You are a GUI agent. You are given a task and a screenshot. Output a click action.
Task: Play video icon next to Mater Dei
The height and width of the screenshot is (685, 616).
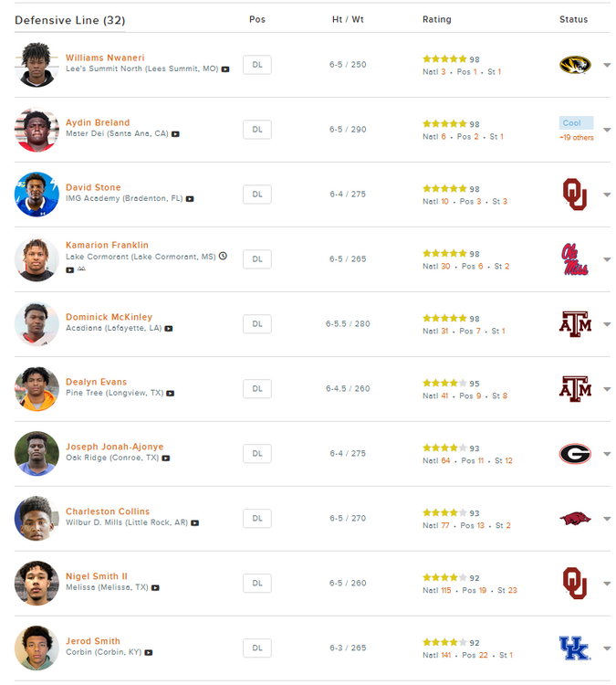(176, 134)
